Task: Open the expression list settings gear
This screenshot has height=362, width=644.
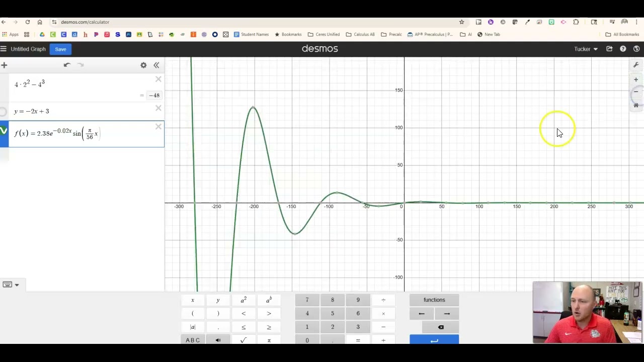Action: click(x=143, y=65)
